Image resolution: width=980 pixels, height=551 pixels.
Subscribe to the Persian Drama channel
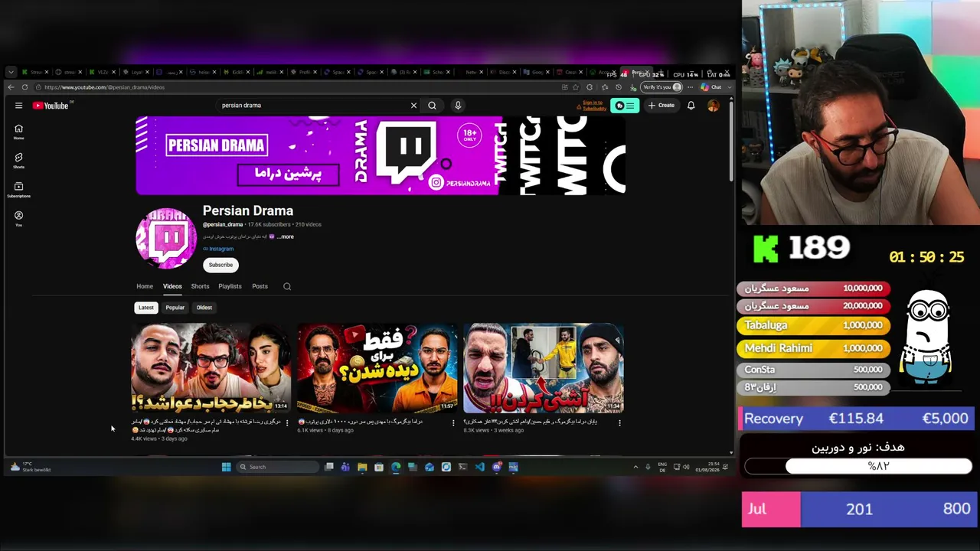tap(220, 265)
